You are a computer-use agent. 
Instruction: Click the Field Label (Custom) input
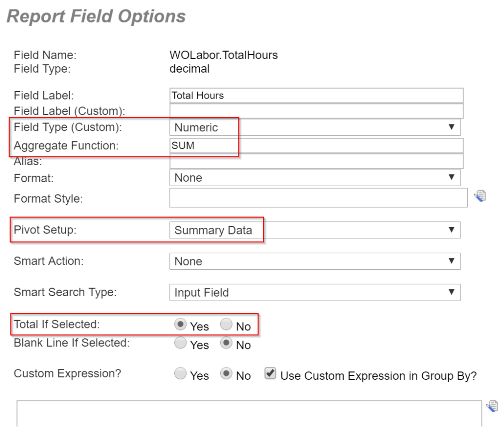tap(316, 111)
